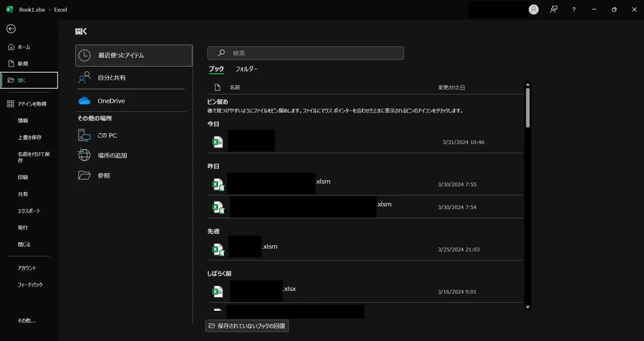This screenshot has height=341, width=644.
Task: Sort by 名前 column header
Action: click(235, 87)
